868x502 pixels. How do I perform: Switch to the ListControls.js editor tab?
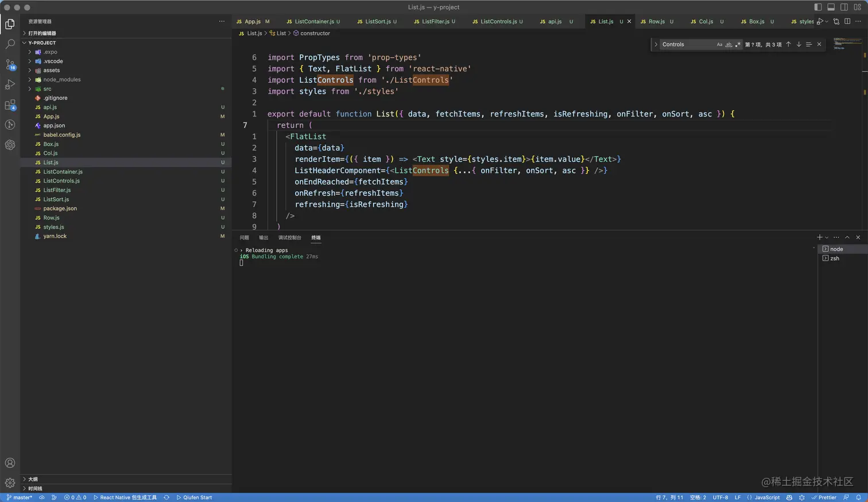497,21
